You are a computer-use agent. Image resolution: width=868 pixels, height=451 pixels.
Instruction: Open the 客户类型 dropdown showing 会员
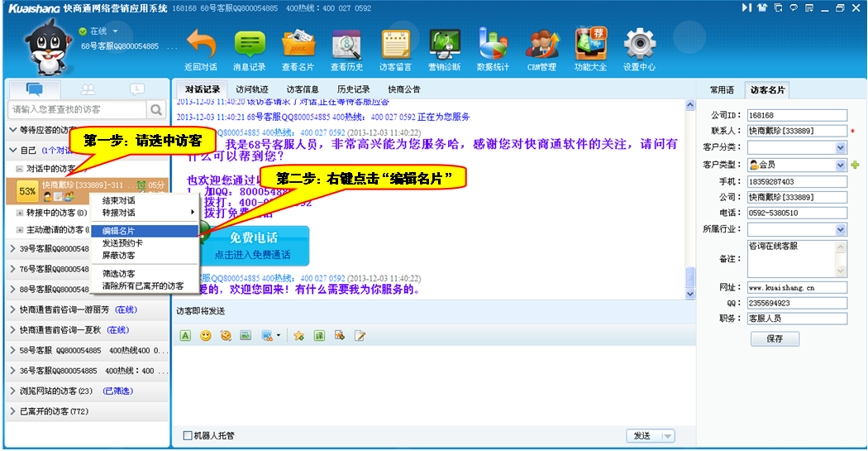(x=841, y=165)
